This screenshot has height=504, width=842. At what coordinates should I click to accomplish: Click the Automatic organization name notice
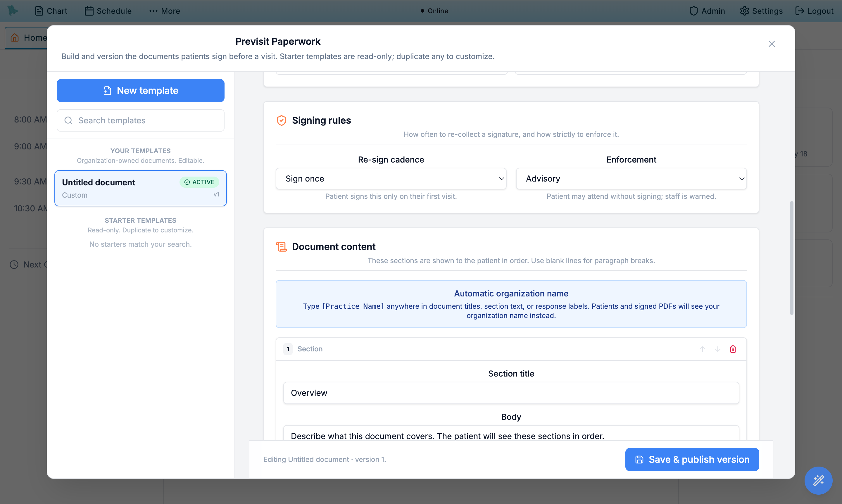tap(511, 304)
